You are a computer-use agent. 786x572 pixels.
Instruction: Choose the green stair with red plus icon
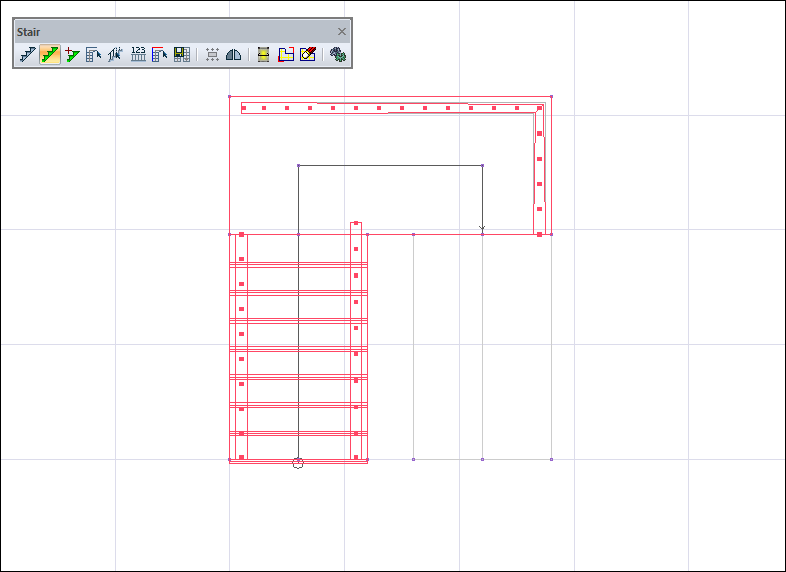point(72,55)
